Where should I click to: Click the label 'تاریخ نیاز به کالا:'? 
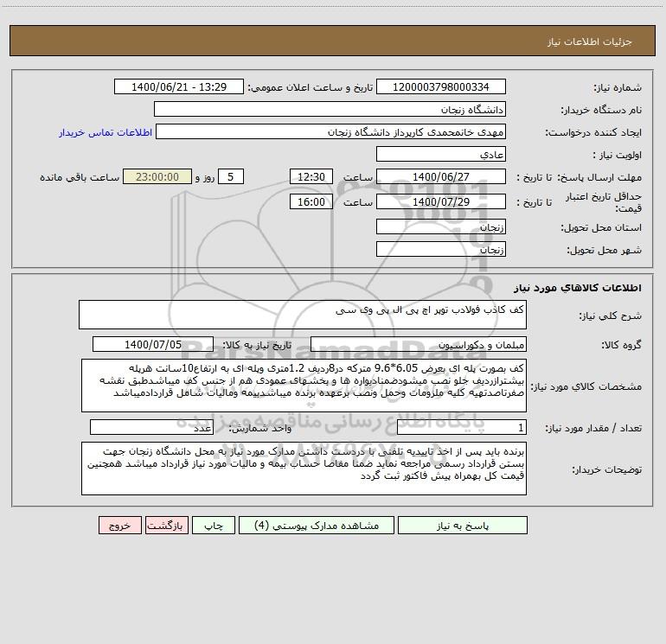click(257, 345)
